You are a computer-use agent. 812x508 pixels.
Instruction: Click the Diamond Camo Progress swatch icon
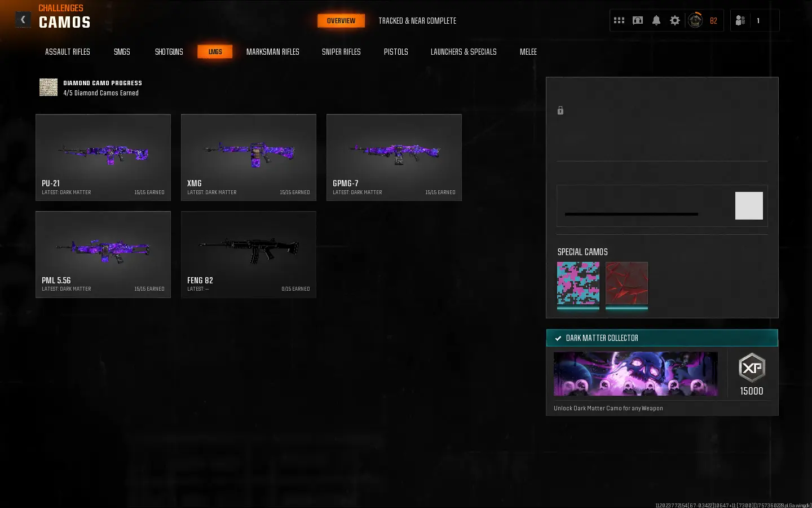(48, 87)
